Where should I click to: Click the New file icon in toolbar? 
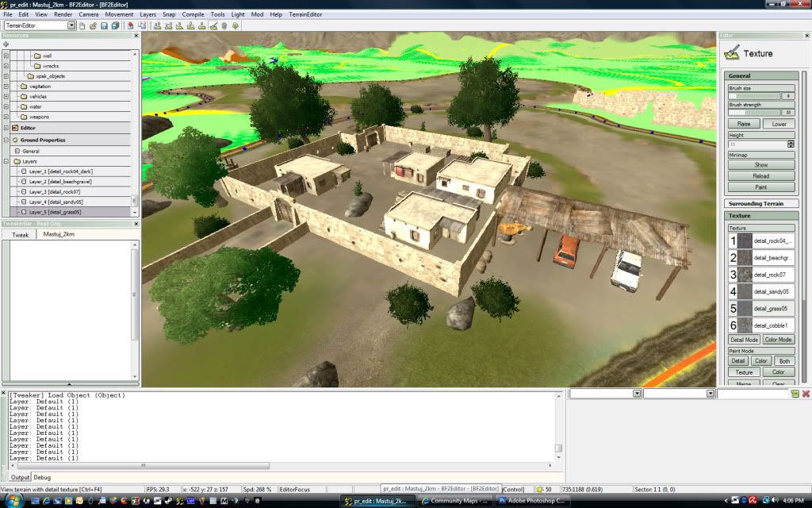(82, 25)
